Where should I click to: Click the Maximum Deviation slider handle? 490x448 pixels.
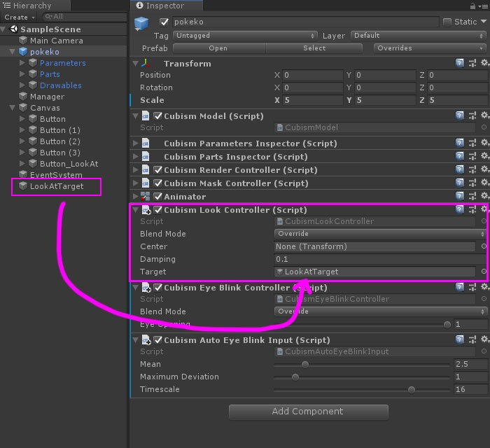(x=295, y=377)
